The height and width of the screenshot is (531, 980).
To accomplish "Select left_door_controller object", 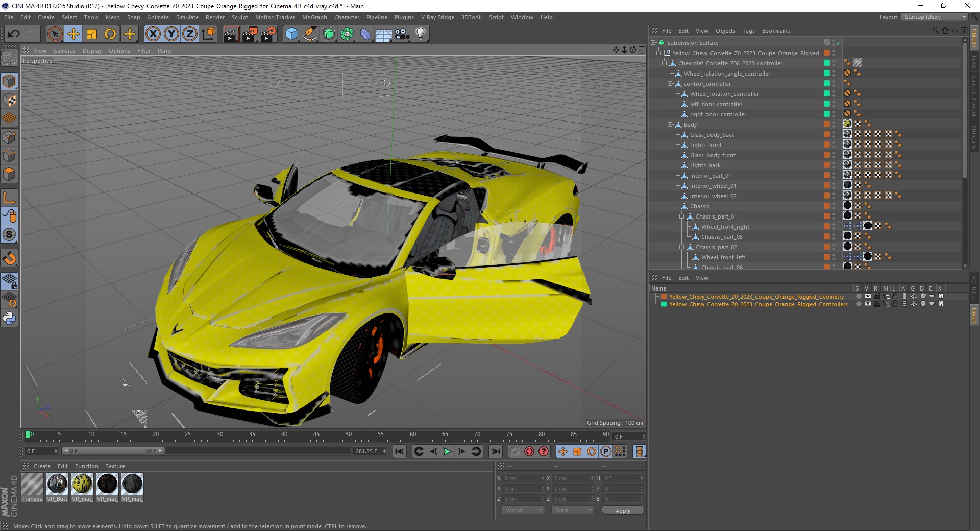I will coord(716,104).
